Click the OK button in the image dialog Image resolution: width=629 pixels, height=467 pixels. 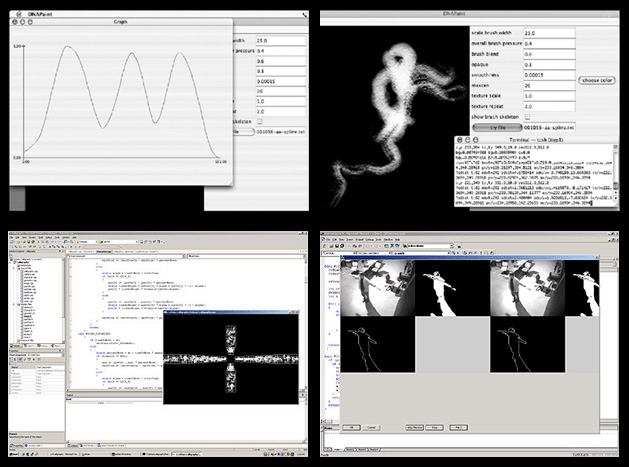click(x=351, y=427)
